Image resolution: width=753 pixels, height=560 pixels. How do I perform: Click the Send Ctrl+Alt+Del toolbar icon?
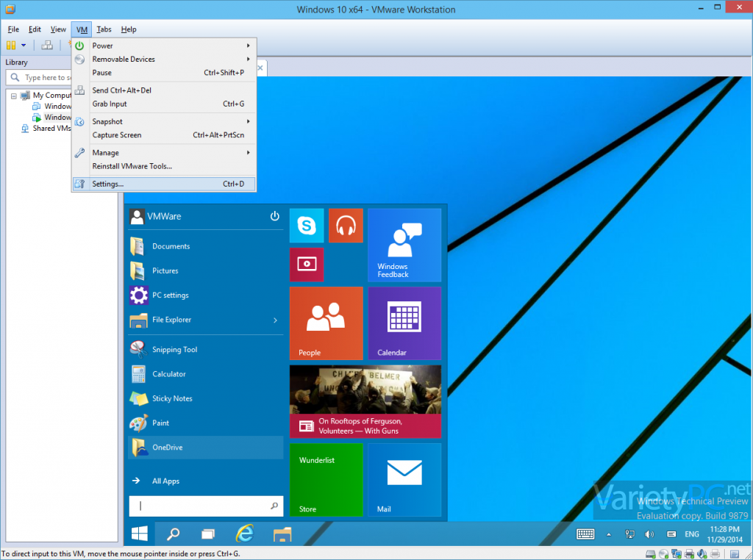click(46, 45)
